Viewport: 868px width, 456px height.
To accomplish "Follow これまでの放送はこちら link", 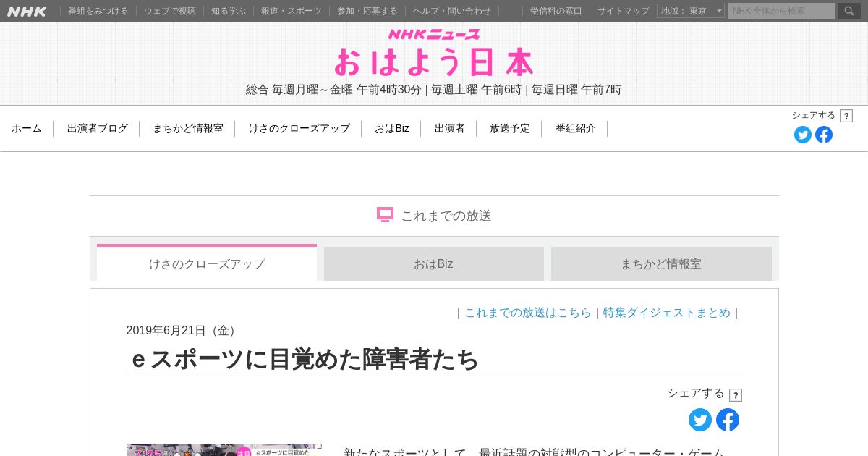I will pos(528,313).
